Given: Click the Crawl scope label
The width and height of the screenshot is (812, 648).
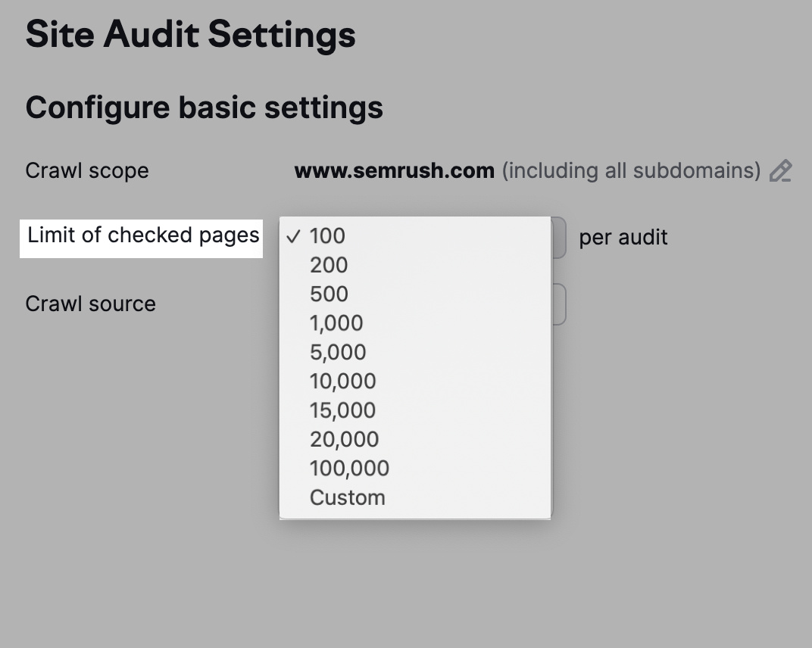Looking at the screenshot, I should [x=87, y=170].
